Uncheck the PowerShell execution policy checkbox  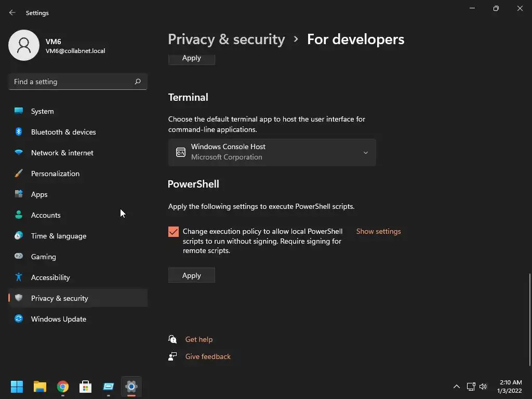(x=174, y=232)
